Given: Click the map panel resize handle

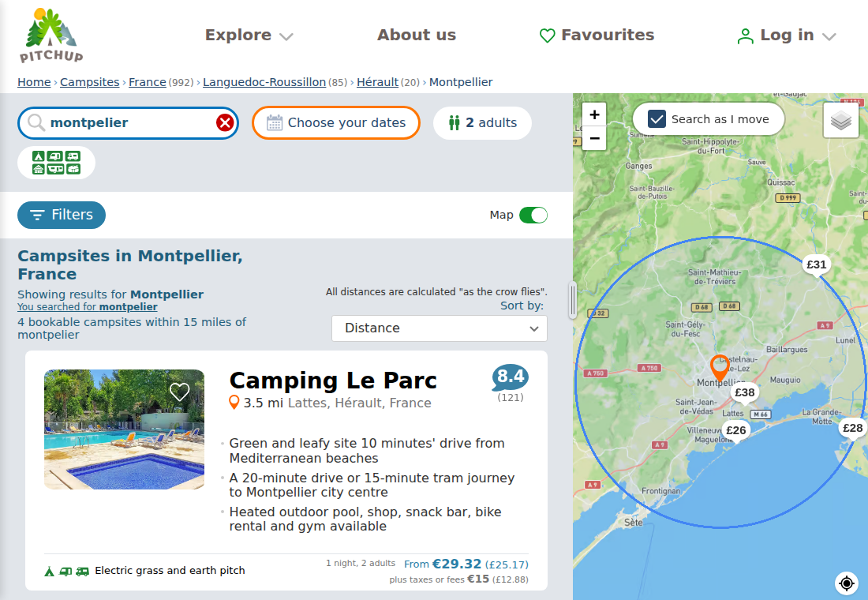Looking at the screenshot, I should [573, 300].
